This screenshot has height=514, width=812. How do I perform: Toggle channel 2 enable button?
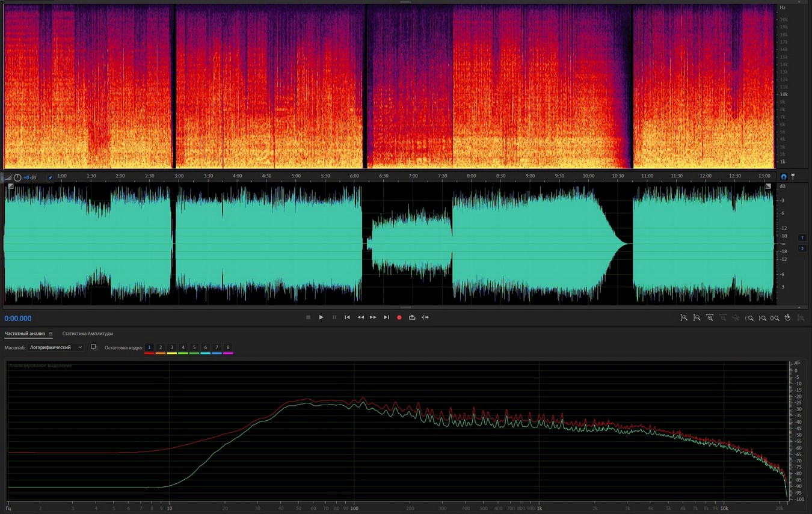[x=802, y=248]
